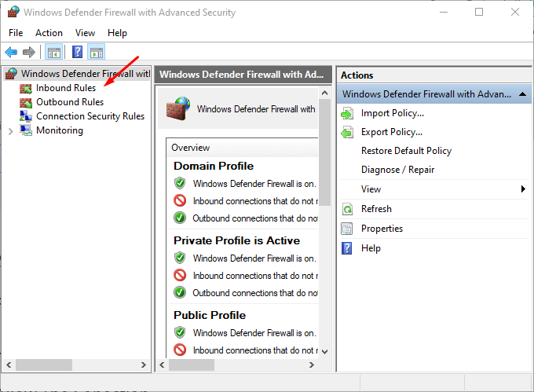Screen dimensions: 534x392
Task: Open Connection Security Rules node
Action: click(x=90, y=116)
